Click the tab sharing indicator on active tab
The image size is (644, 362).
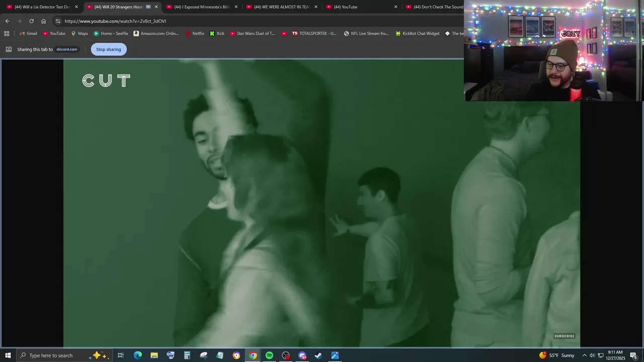coord(148,7)
